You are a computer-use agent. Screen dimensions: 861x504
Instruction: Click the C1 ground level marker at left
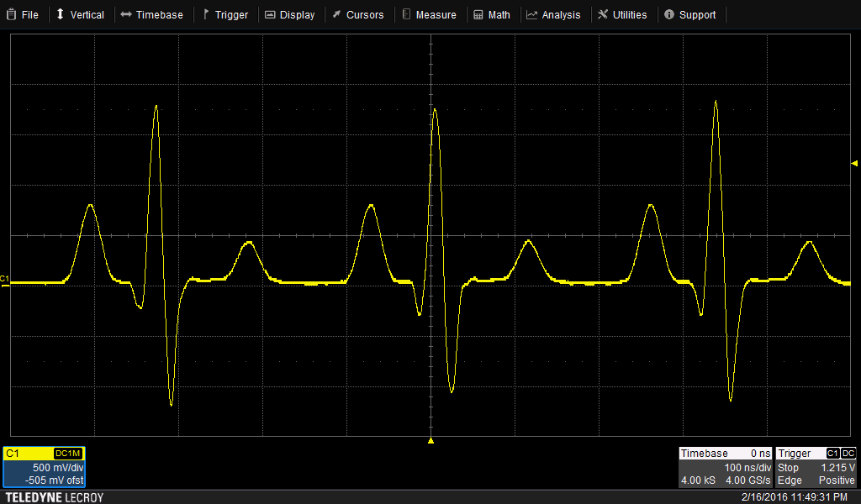4,278
